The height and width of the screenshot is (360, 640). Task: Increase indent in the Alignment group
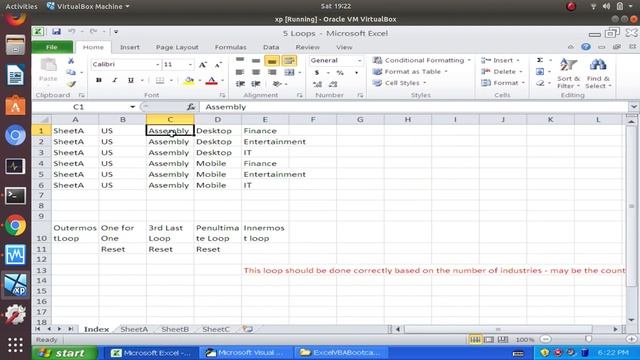[256, 84]
